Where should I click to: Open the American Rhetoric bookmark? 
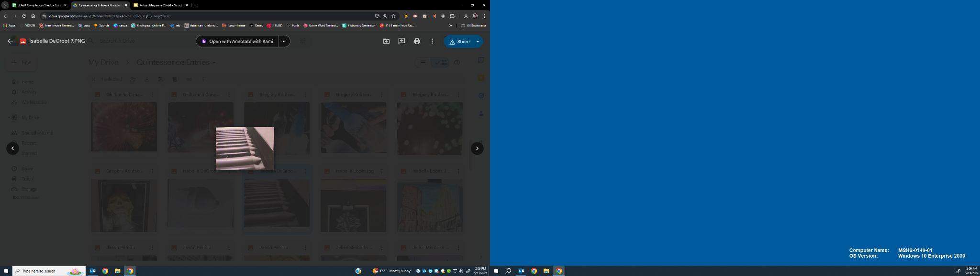click(201, 25)
